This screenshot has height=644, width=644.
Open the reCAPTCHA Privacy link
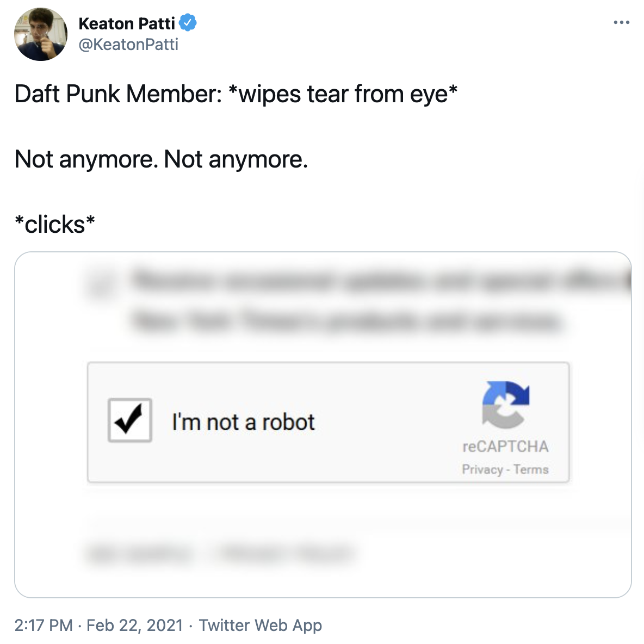pos(482,469)
